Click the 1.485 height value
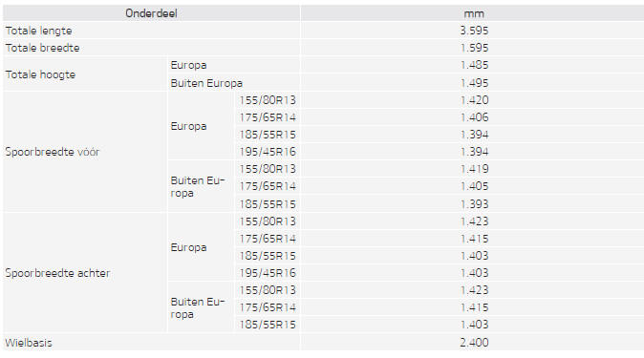 point(474,65)
